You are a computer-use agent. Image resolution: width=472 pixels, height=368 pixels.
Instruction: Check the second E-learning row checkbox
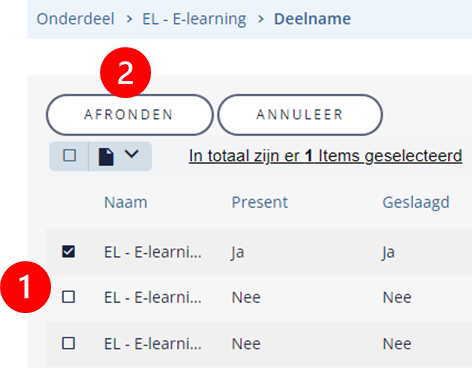coord(68,297)
